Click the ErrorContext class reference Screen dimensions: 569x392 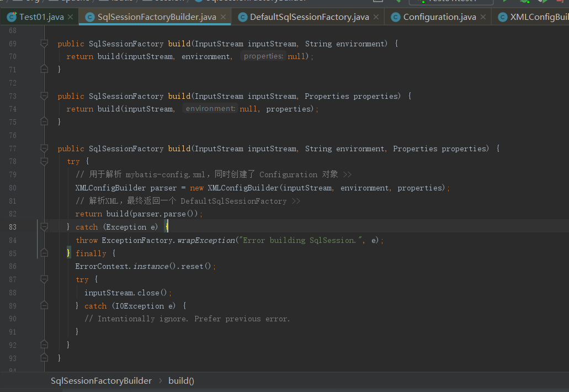click(x=102, y=267)
